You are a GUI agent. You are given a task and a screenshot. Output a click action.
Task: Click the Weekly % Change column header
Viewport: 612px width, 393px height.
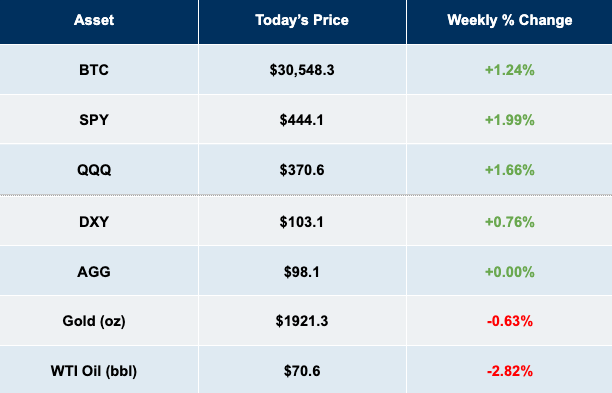[509, 20]
